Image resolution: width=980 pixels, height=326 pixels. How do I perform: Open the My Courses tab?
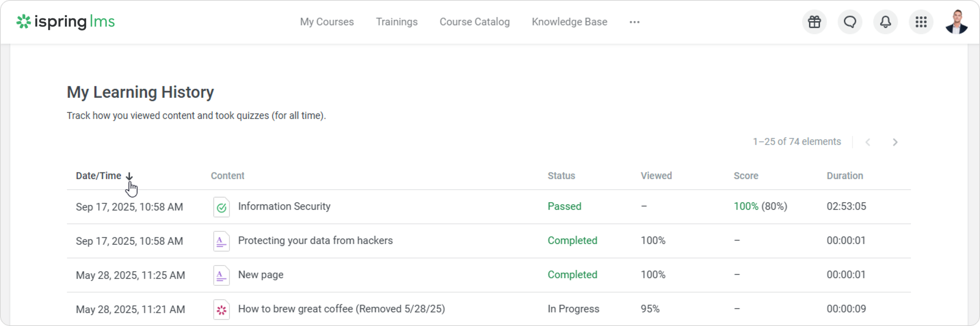[x=327, y=22]
